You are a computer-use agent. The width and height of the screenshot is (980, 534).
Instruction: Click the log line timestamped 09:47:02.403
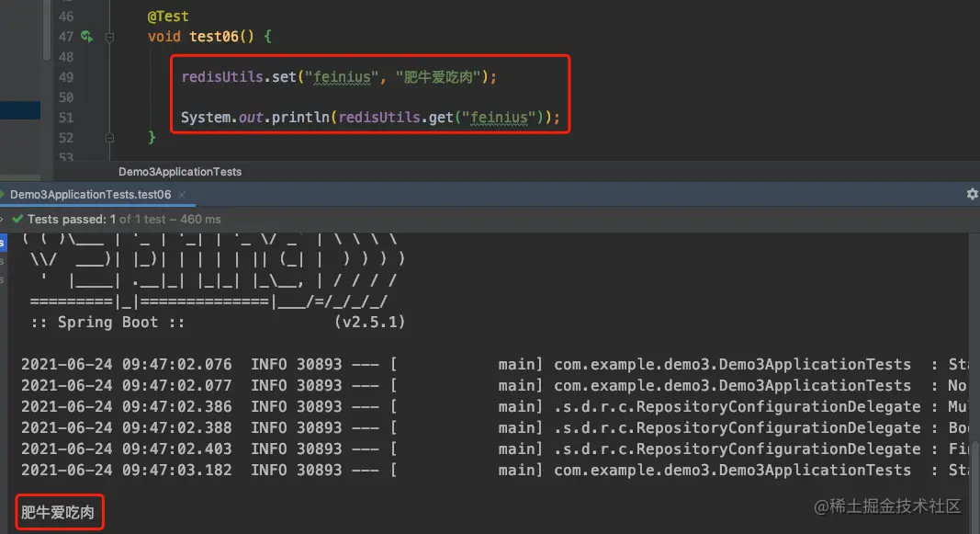(x=494, y=449)
